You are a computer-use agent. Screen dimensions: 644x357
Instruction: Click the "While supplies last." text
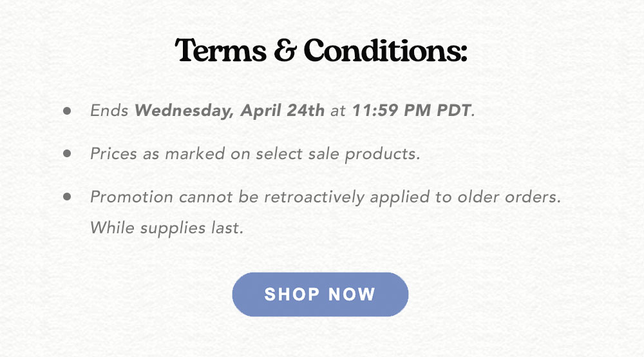(167, 228)
